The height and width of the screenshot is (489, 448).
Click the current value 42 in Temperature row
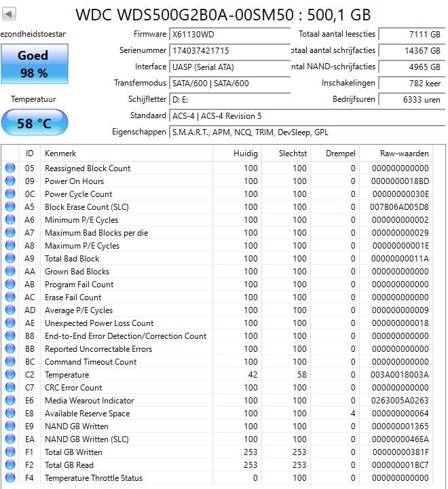pyautogui.click(x=253, y=374)
